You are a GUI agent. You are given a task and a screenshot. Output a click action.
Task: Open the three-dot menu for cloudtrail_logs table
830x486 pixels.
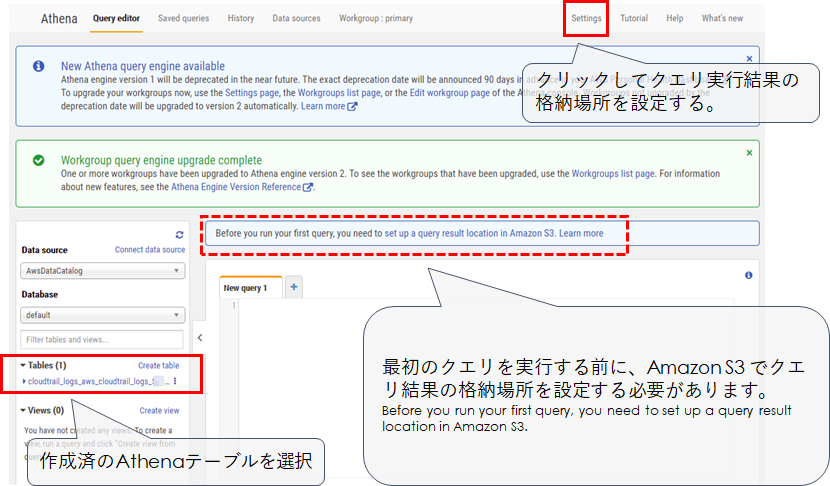click(x=176, y=381)
